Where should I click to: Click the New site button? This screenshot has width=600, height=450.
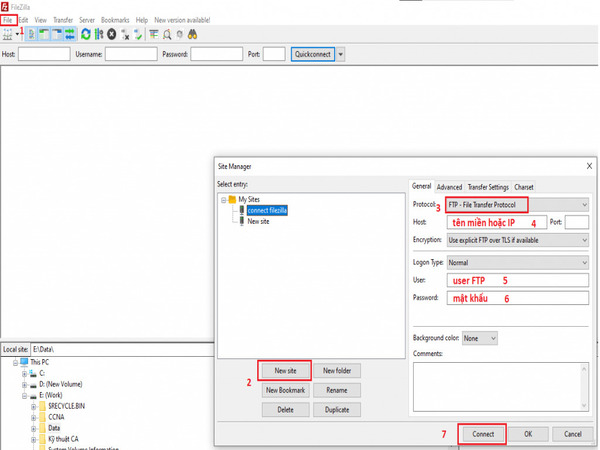point(285,371)
